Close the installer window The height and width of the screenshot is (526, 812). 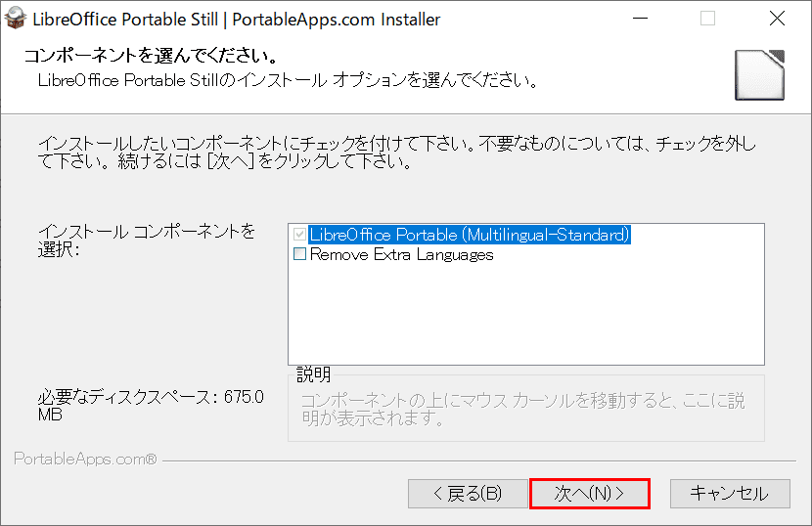click(777, 19)
